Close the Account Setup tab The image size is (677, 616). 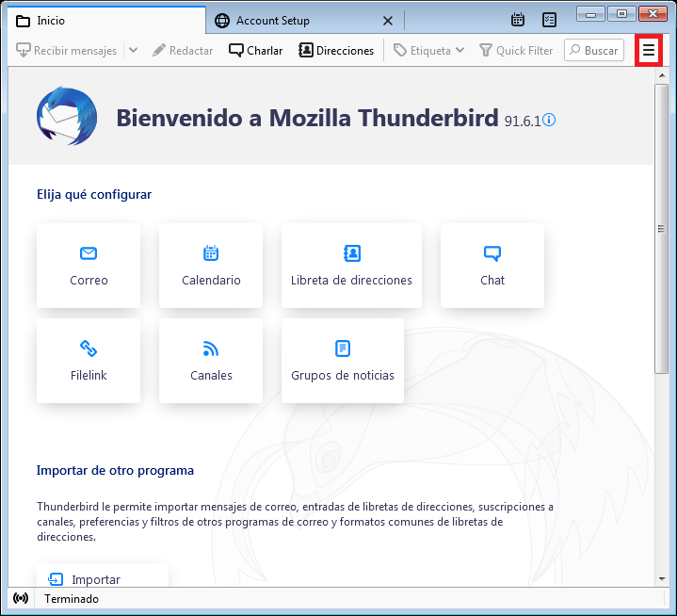[x=388, y=21]
